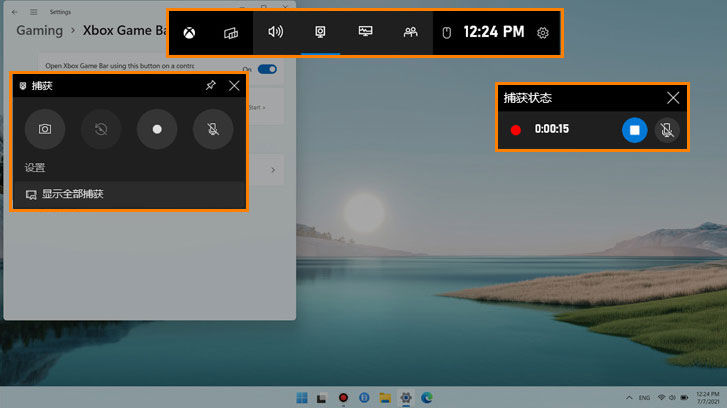Close the capture widget
Screen dimensions: 727x408
(x=234, y=85)
